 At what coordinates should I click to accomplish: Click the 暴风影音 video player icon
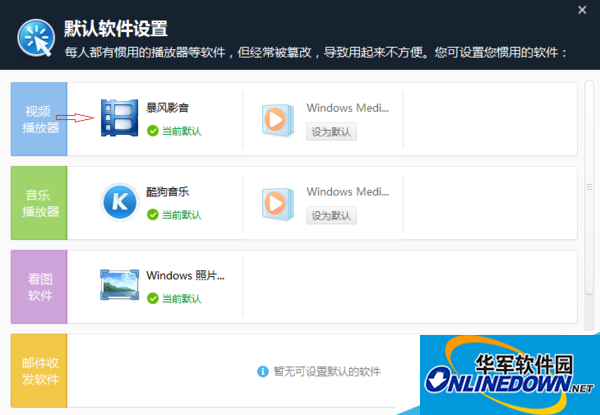[119, 118]
